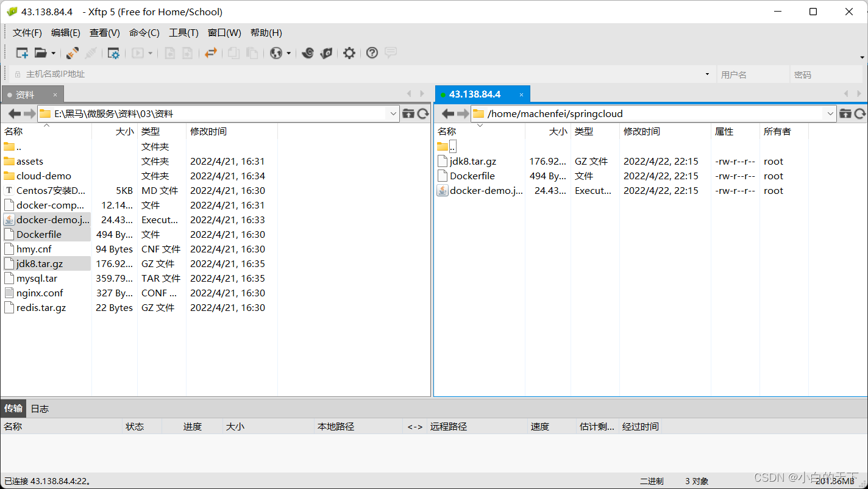This screenshot has width=868, height=489.
Task: Click the Xmanager icon beside Xshell icon
Action: click(x=327, y=53)
